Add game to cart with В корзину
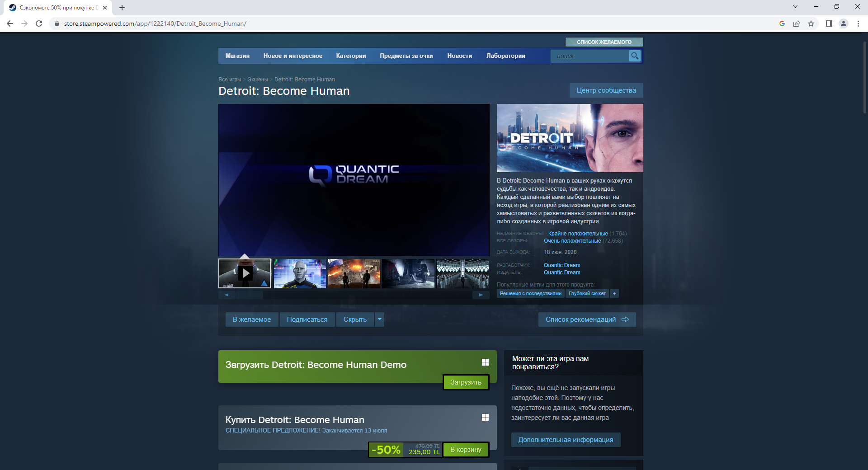The image size is (868, 470). [x=466, y=450]
